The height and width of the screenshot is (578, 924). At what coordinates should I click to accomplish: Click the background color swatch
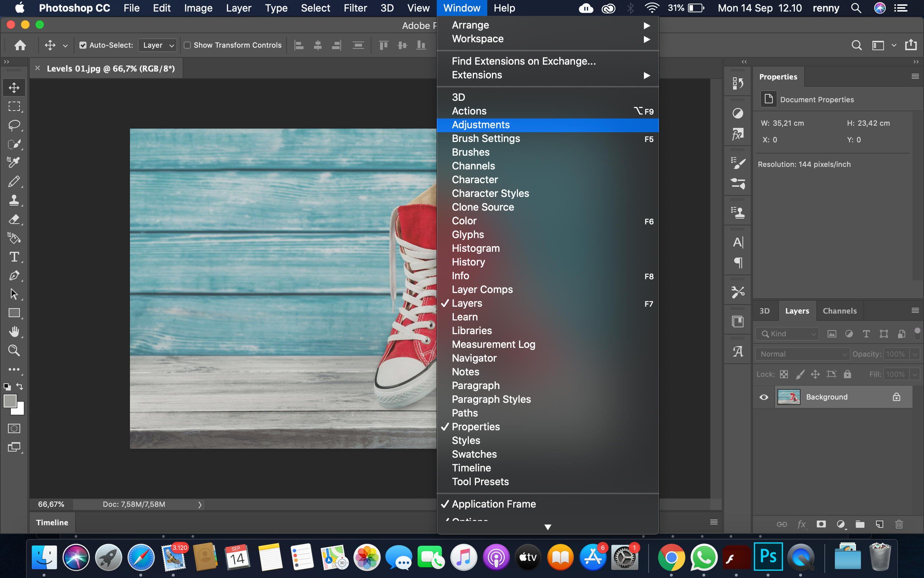pyautogui.click(x=20, y=411)
